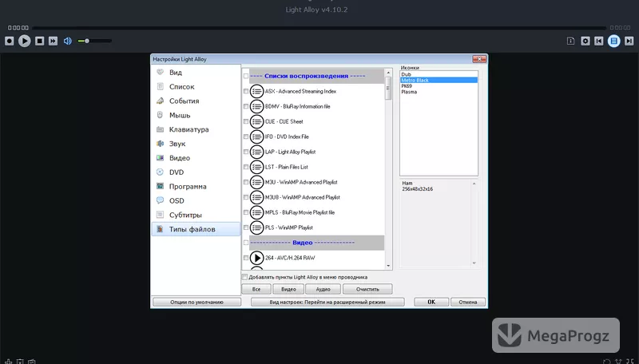The width and height of the screenshot is (639, 364).
Task: Click the playback seek bar
Action: 319,28
